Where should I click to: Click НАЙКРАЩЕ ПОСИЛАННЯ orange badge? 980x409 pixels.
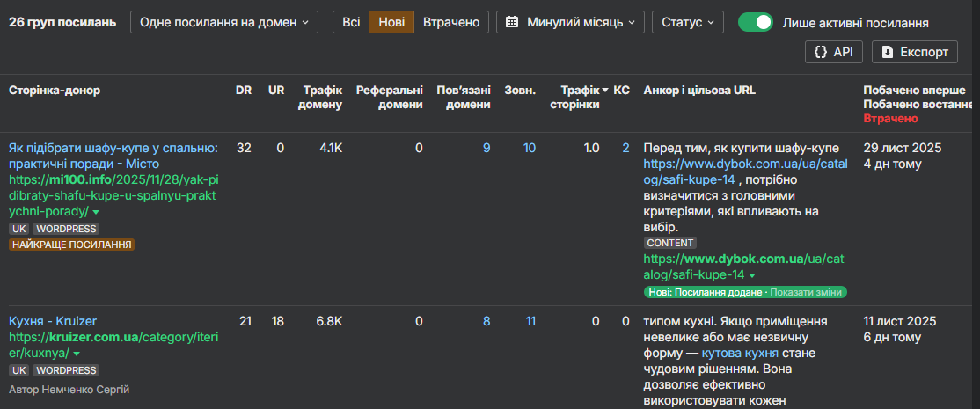pyautogui.click(x=71, y=245)
